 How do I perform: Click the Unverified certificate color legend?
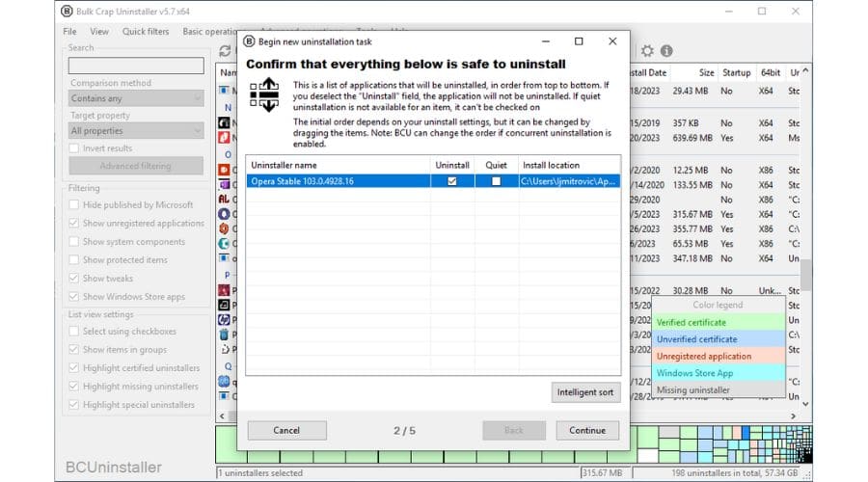(x=719, y=339)
